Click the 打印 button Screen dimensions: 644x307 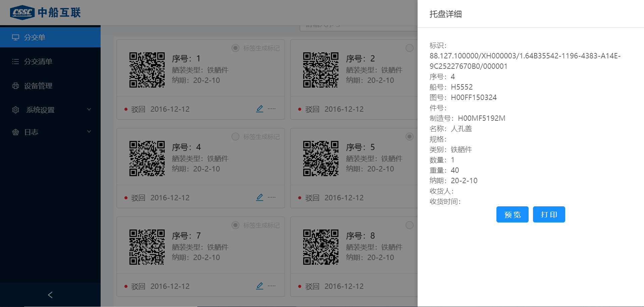coord(549,214)
